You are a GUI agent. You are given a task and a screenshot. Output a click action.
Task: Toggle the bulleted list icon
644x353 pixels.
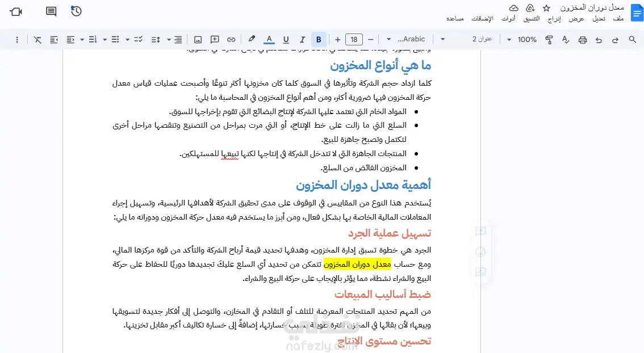click(115, 39)
